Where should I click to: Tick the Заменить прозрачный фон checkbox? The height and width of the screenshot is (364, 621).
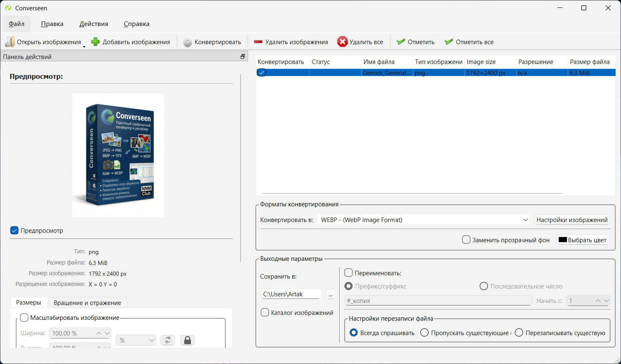466,240
